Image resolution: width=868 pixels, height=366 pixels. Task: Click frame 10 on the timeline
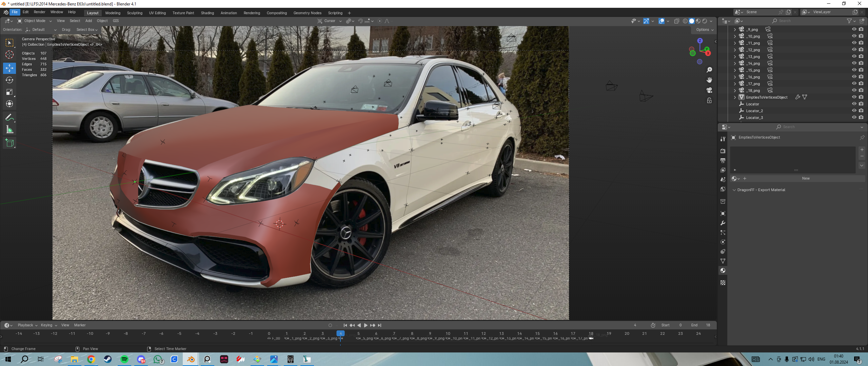point(448,334)
